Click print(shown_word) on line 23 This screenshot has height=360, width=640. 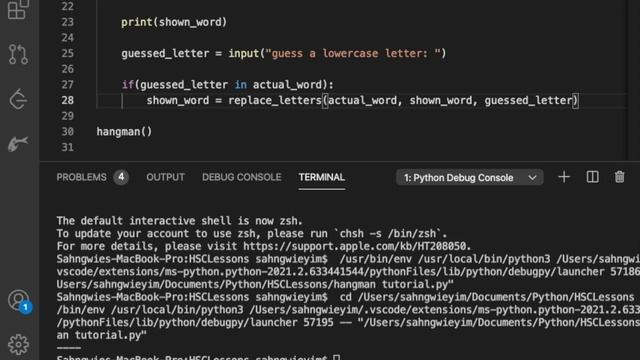pyautogui.click(x=174, y=22)
